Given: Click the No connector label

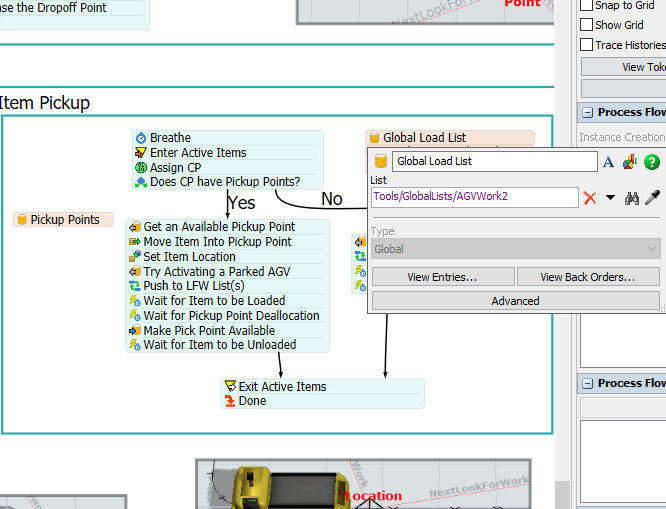Looking at the screenshot, I should point(332,199).
